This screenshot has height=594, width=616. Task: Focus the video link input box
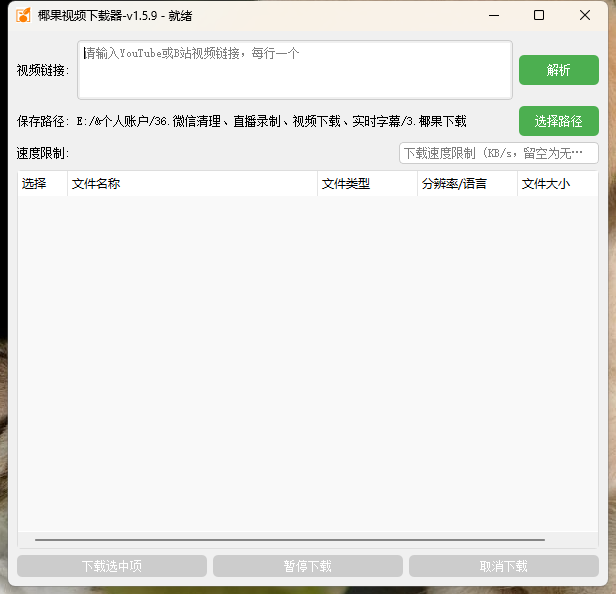[x=295, y=70]
